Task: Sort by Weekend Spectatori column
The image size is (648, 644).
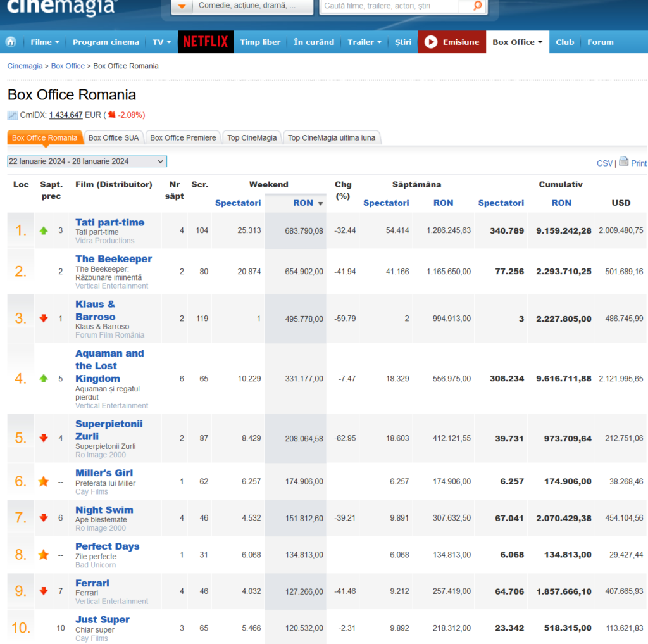Action: (238, 203)
